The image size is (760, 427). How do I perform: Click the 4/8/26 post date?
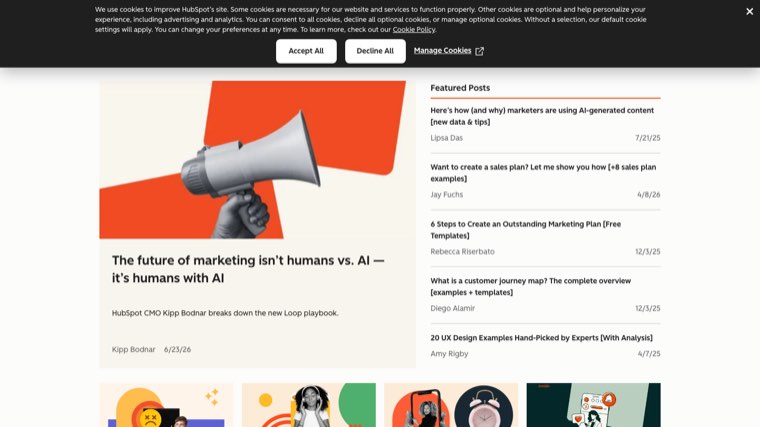[x=649, y=195]
